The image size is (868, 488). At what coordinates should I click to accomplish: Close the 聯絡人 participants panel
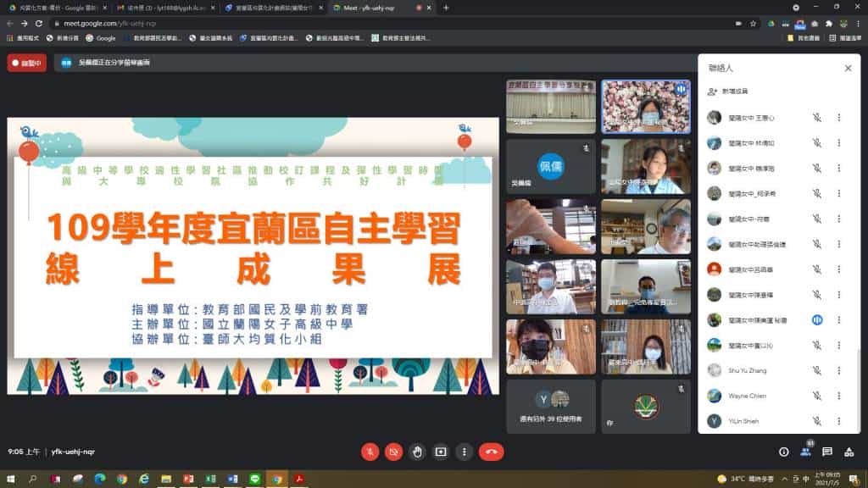point(848,68)
